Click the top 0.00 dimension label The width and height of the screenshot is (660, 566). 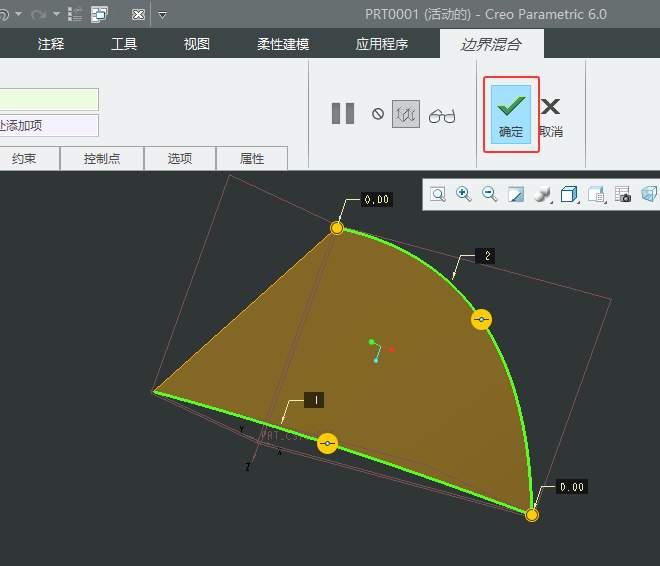[377, 199]
